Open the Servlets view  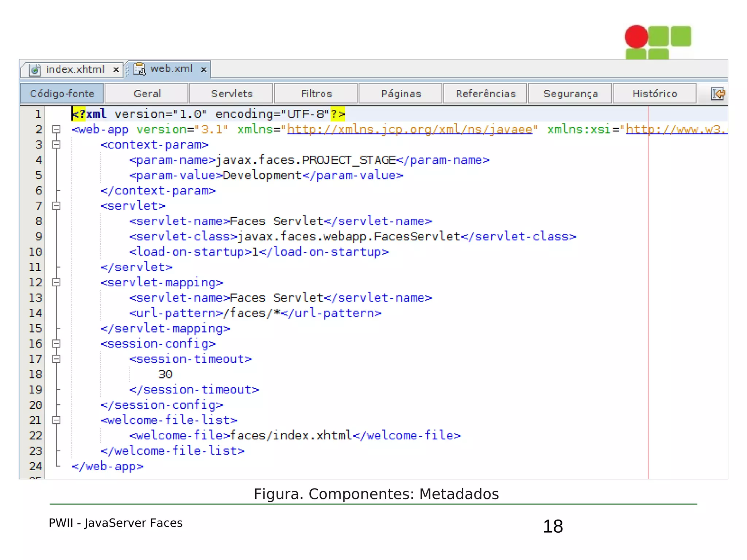(232, 94)
